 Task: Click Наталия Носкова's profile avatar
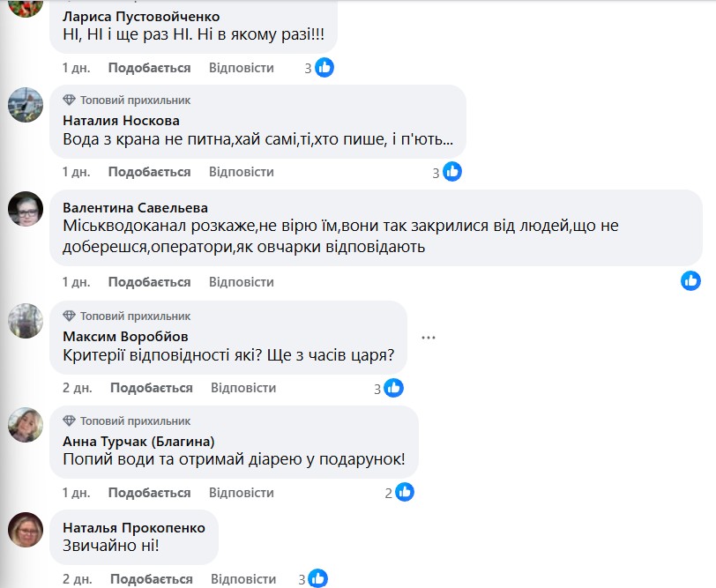point(26,105)
